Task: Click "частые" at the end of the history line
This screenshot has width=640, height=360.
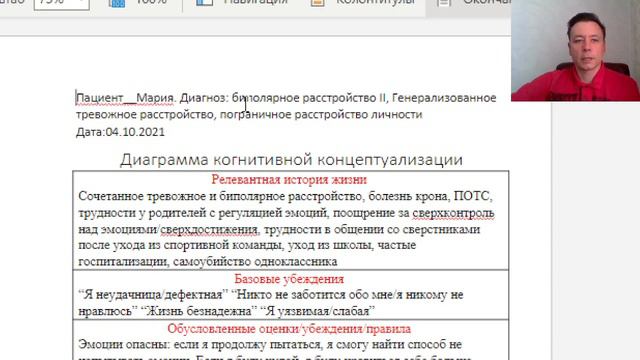Action: point(397,245)
